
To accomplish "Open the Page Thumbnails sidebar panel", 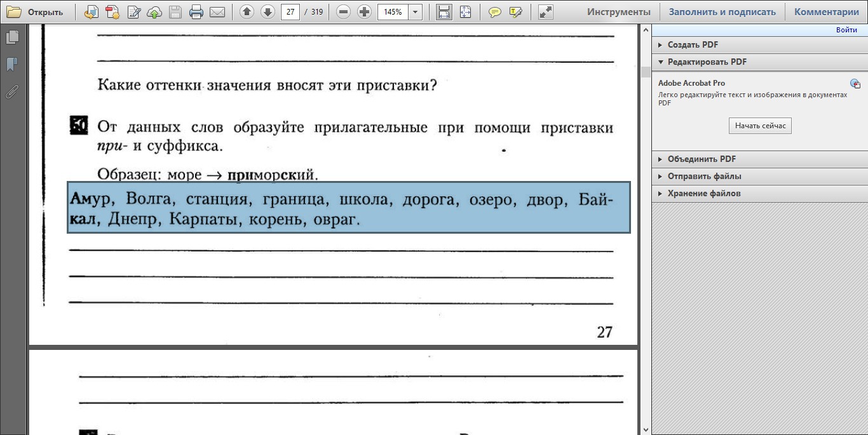I will click(12, 37).
